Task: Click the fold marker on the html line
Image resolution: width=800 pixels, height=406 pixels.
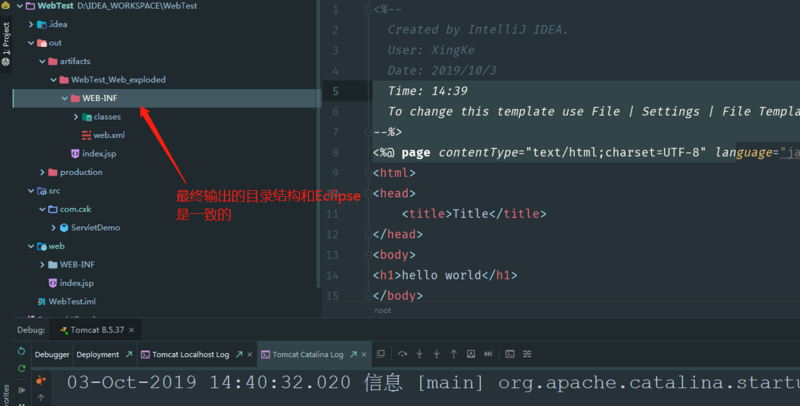Action: point(368,173)
